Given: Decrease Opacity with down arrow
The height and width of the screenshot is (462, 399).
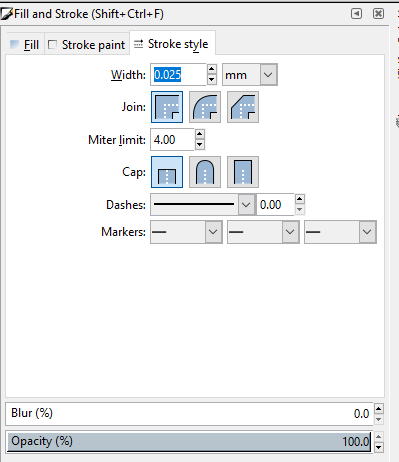Looking at the screenshot, I should pos(379,447).
